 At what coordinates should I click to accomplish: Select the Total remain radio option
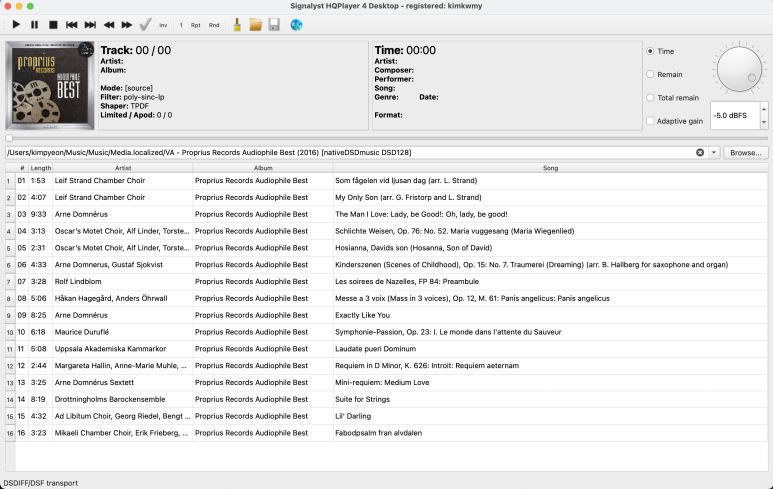coord(651,98)
